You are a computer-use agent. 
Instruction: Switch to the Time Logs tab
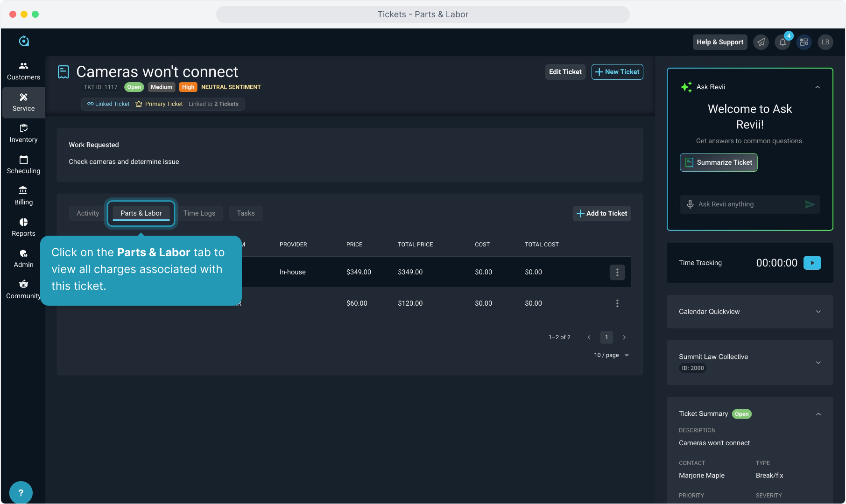[199, 213]
